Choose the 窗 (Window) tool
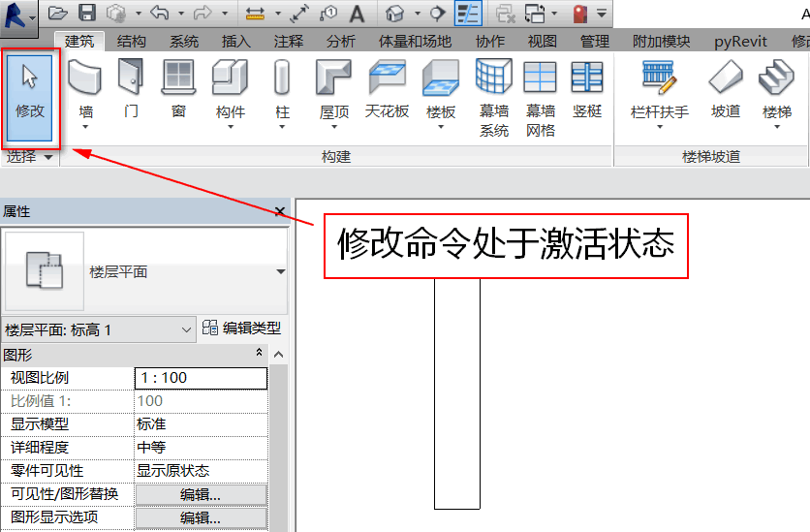This screenshot has height=532, width=810. (x=178, y=87)
